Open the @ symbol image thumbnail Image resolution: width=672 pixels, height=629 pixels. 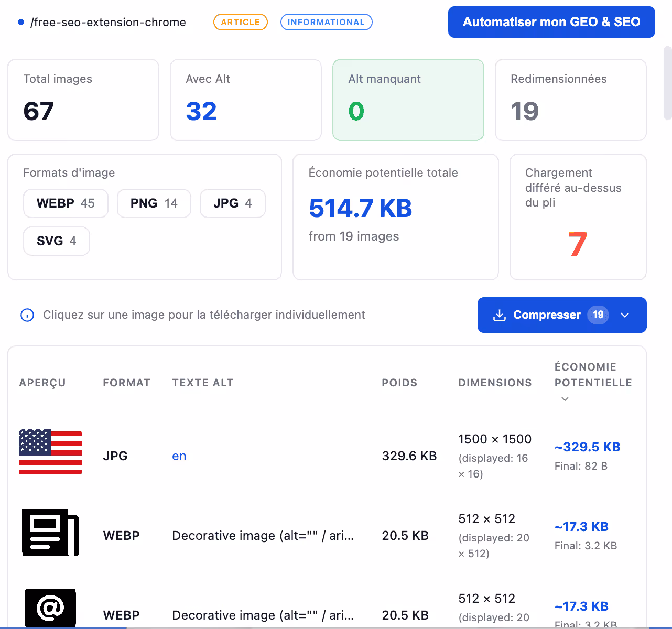(x=50, y=608)
